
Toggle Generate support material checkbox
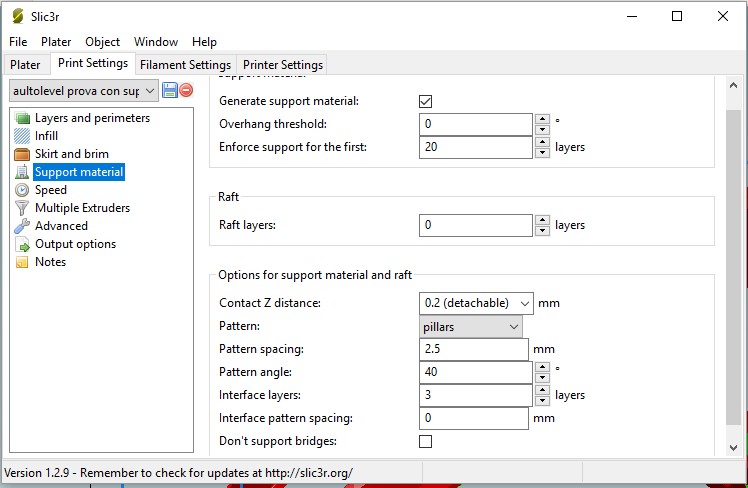coord(426,101)
